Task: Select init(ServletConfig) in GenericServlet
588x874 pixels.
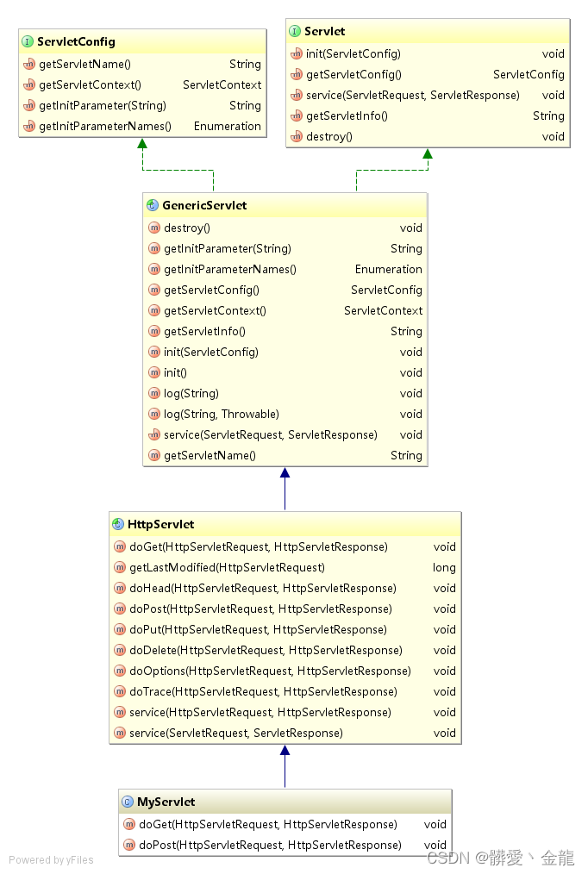Action: tap(211, 352)
